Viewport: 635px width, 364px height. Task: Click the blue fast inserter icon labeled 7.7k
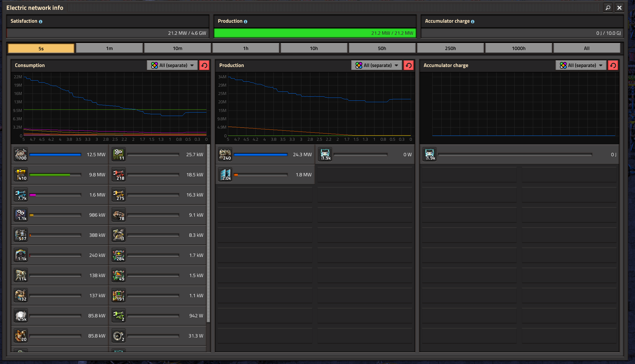point(21,195)
